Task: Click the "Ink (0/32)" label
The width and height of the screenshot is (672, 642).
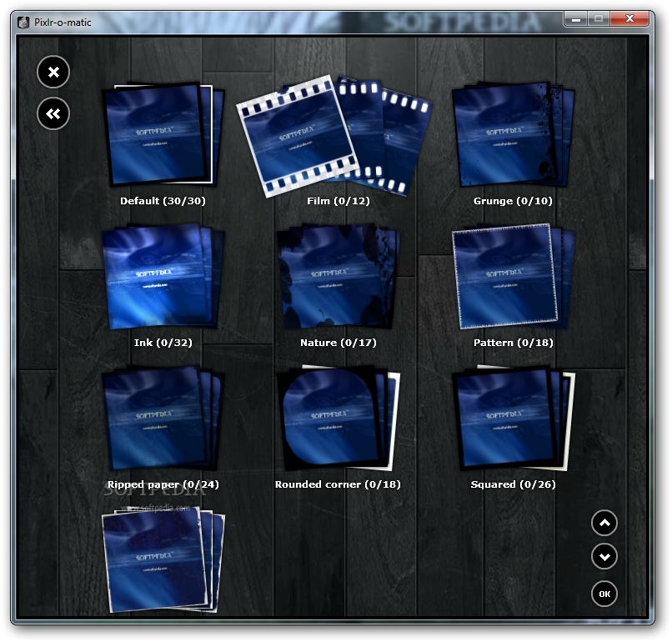Action: point(163,343)
